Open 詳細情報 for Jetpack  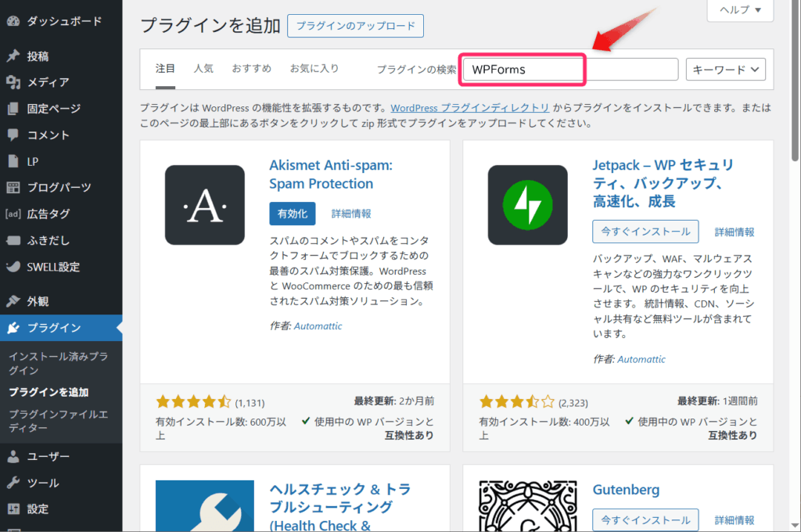[x=735, y=232]
